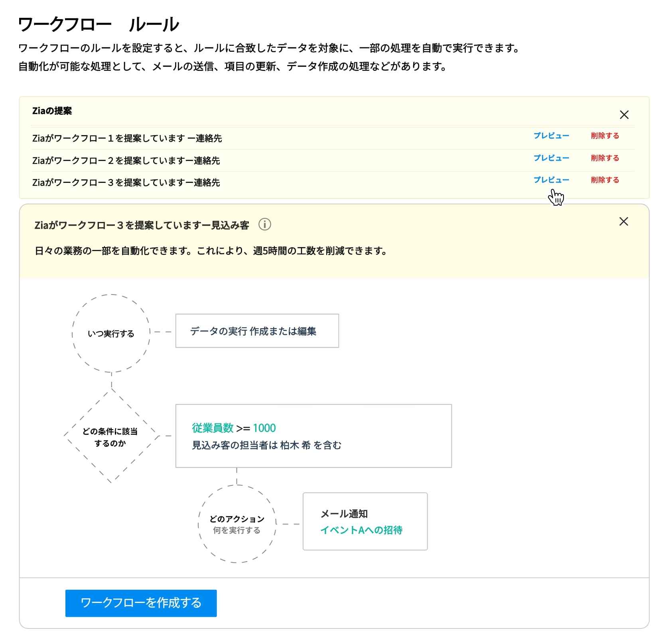Open プレビュー for workflow 3 suggestion

(x=551, y=180)
